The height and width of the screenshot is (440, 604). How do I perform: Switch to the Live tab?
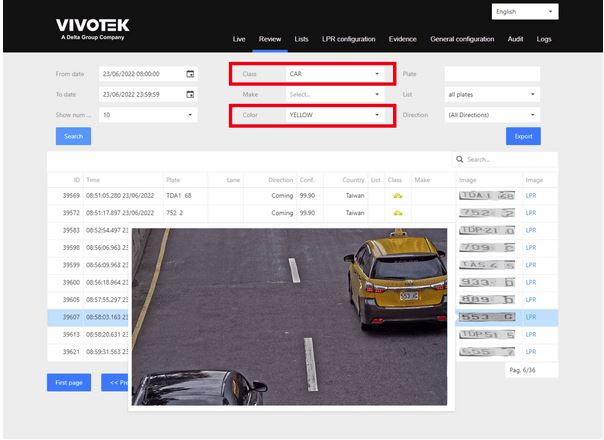239,39
